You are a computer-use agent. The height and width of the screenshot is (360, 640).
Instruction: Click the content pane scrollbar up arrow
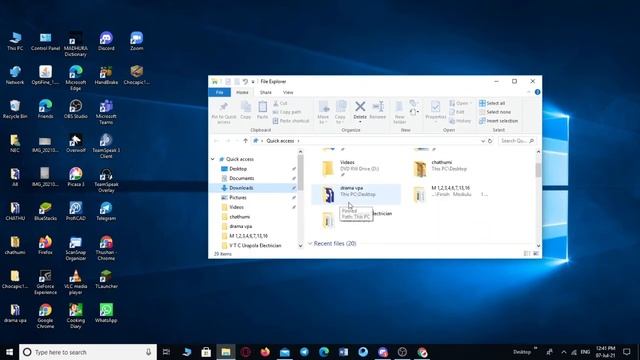(x=538, y=152)
